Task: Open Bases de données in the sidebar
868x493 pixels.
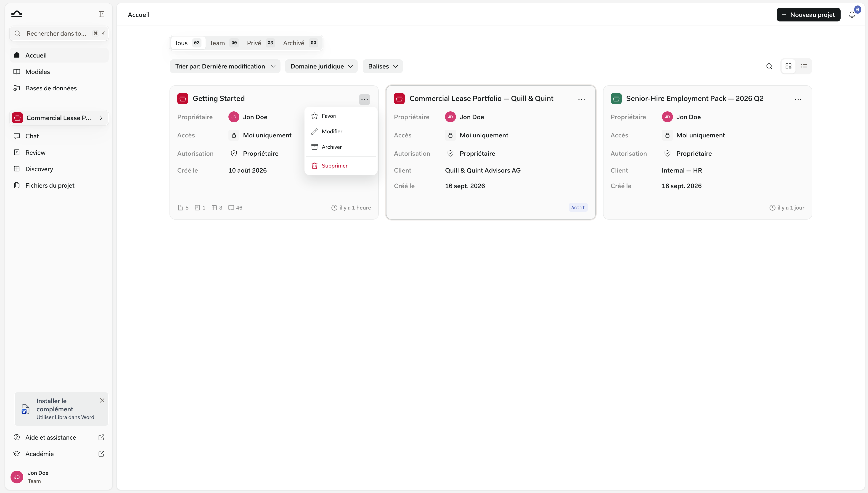Action: point(59,88)
